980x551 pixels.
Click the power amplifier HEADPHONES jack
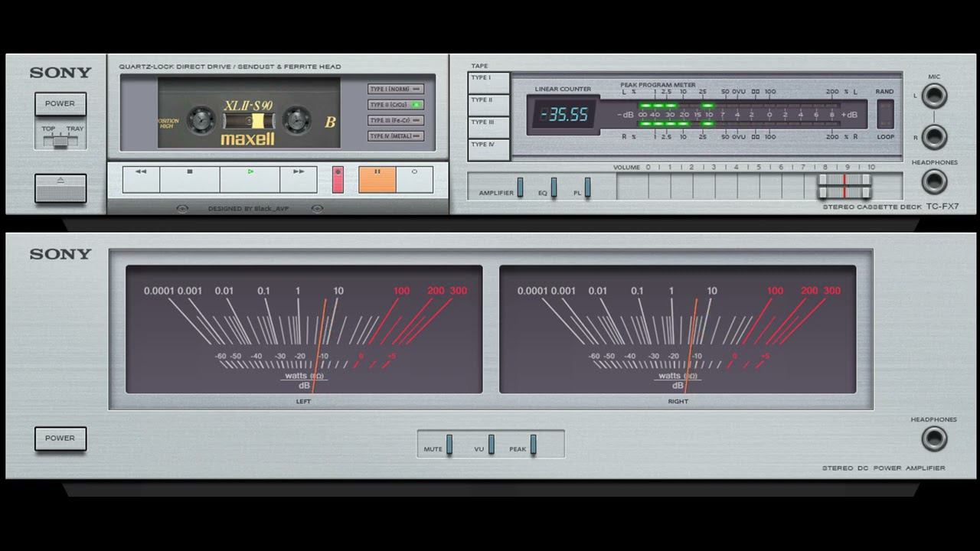tap(934, 439)
